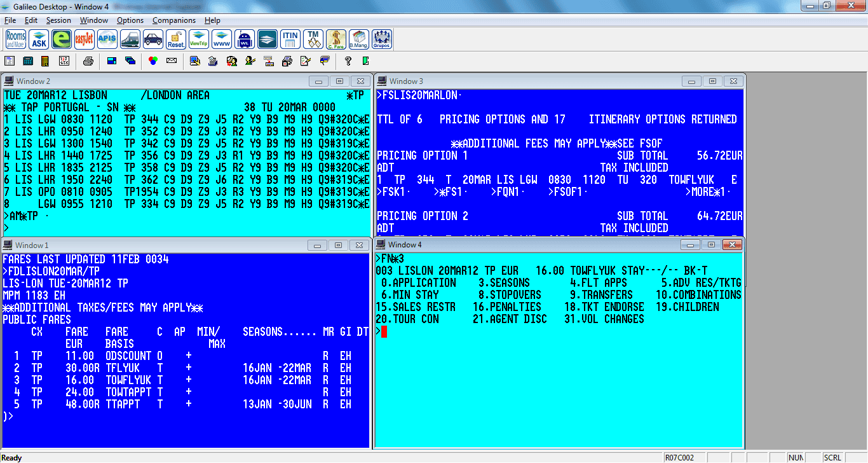Click the >FSK1 link in Window 3

394,191
